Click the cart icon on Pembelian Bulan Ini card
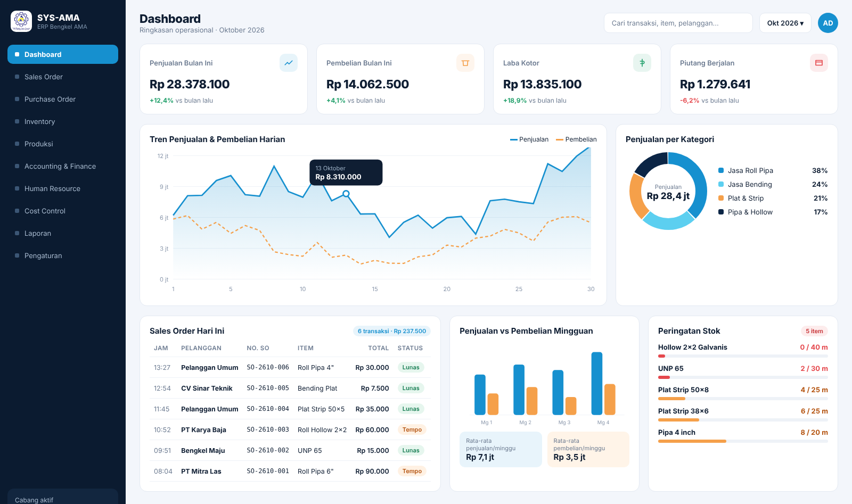The height and width of the screenshot is (504, 852). coord(465,63)
